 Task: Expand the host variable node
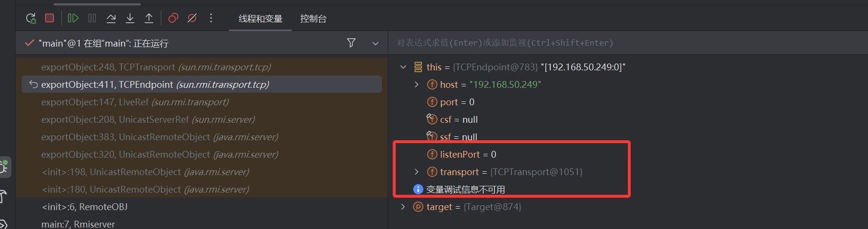[x=417, y=84]
